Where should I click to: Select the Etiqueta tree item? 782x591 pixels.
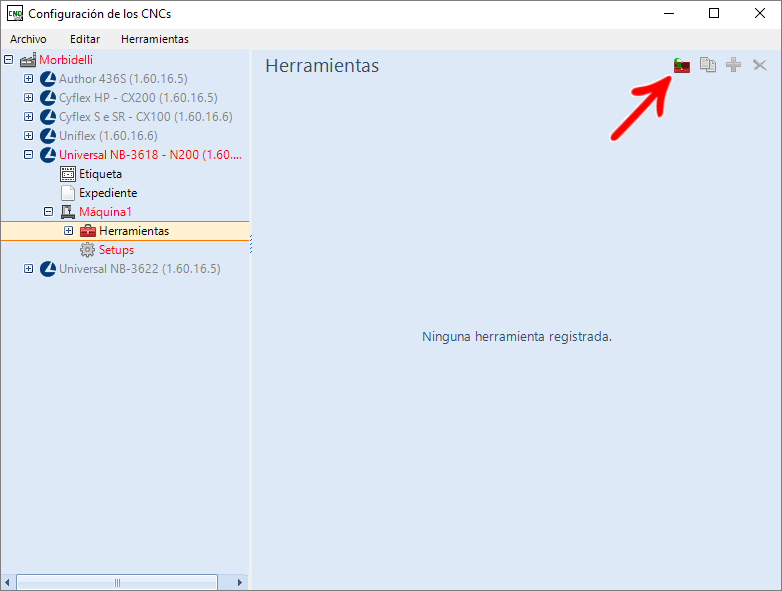100,174
